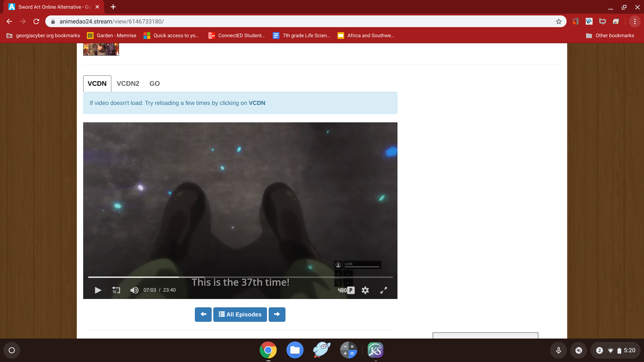Open the rocket app on shelf
Viewport: 644px width, 362px height.
(x=322, y=350)
